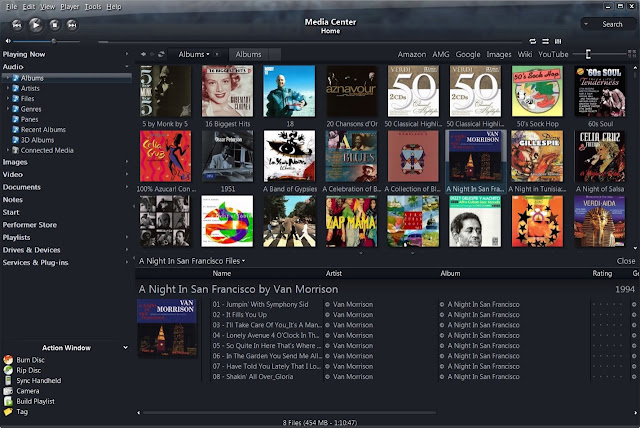
Task: Click the Tag action icon
Action: (x=8, y=412)
